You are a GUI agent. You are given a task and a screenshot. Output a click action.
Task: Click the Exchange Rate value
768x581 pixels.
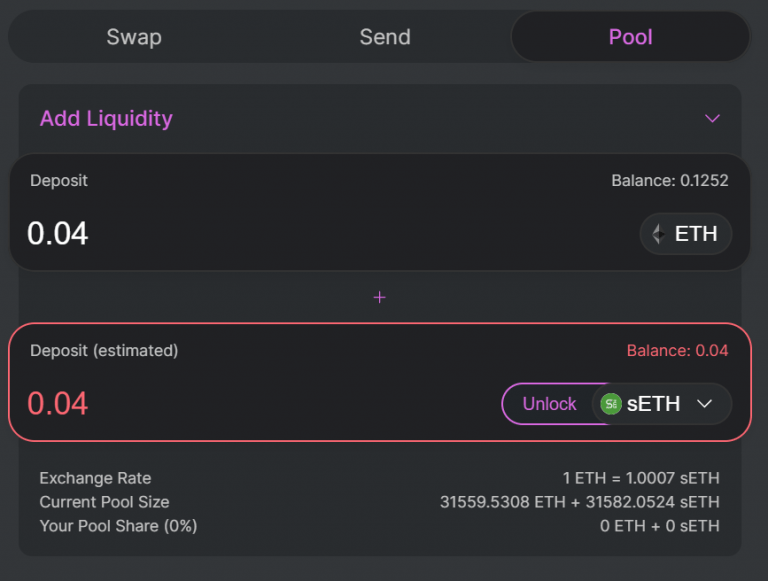pyautogui.click(x=641, y=478)
